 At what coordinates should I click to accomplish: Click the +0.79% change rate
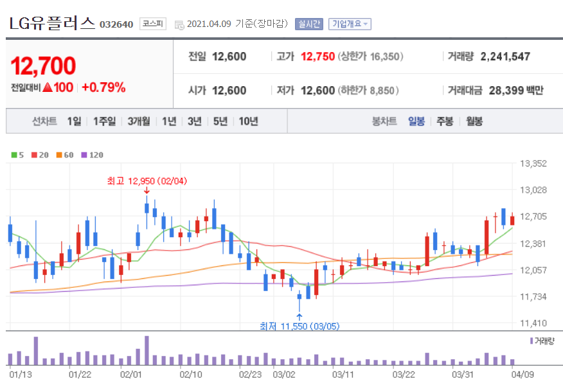click(103, 87)
